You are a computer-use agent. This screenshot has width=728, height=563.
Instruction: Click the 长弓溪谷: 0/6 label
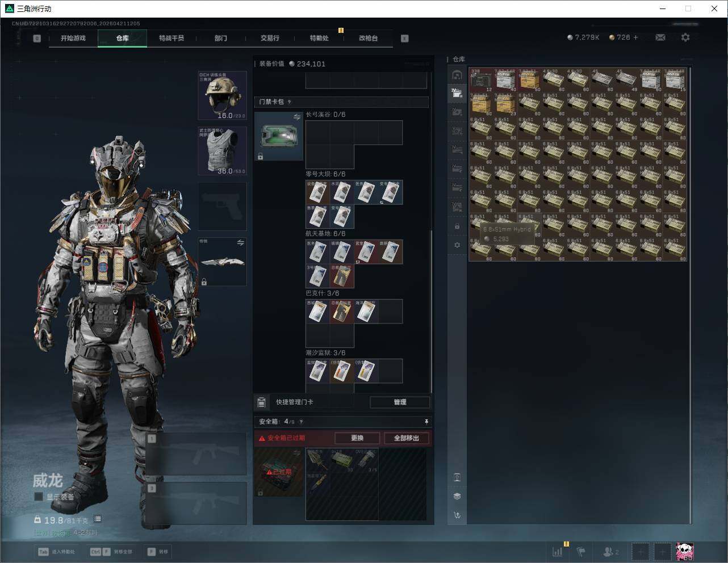tap(325, 115)
